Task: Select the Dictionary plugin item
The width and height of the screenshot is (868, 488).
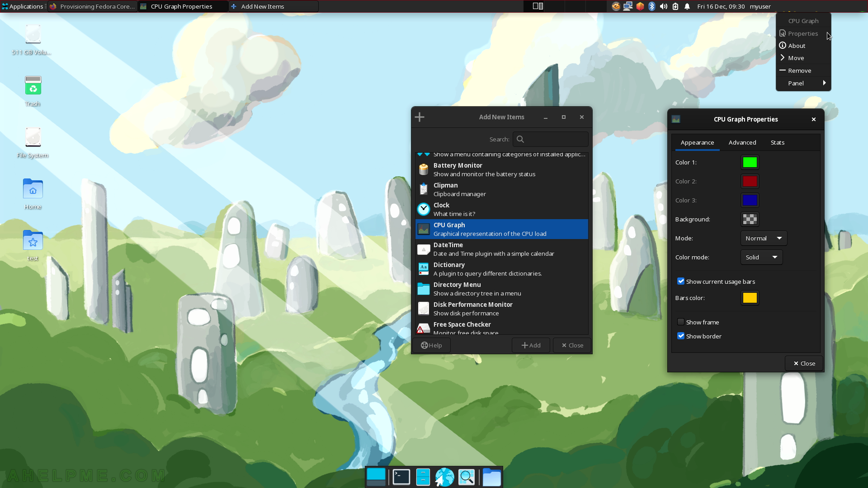Action: point(501,269)
